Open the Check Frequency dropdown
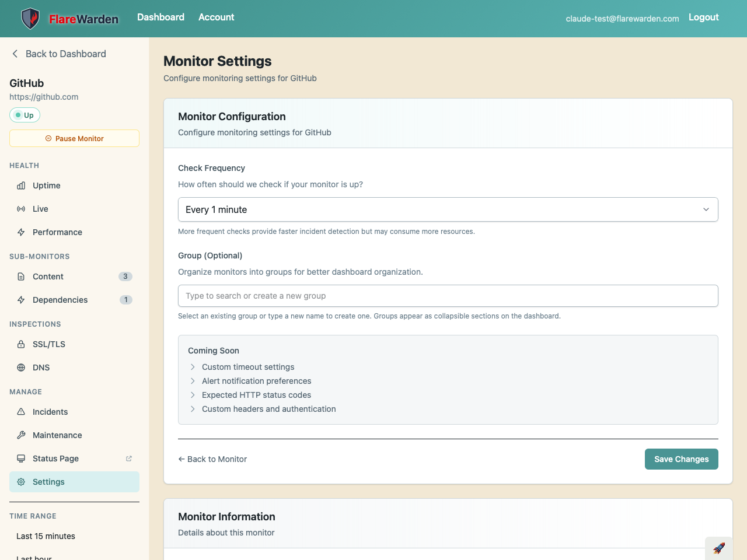The image size is (747, 560). (x=448, y=209)
